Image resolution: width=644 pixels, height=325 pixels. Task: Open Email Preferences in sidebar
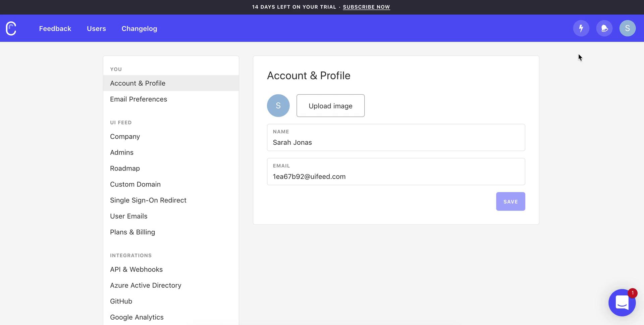click(139, 99)
